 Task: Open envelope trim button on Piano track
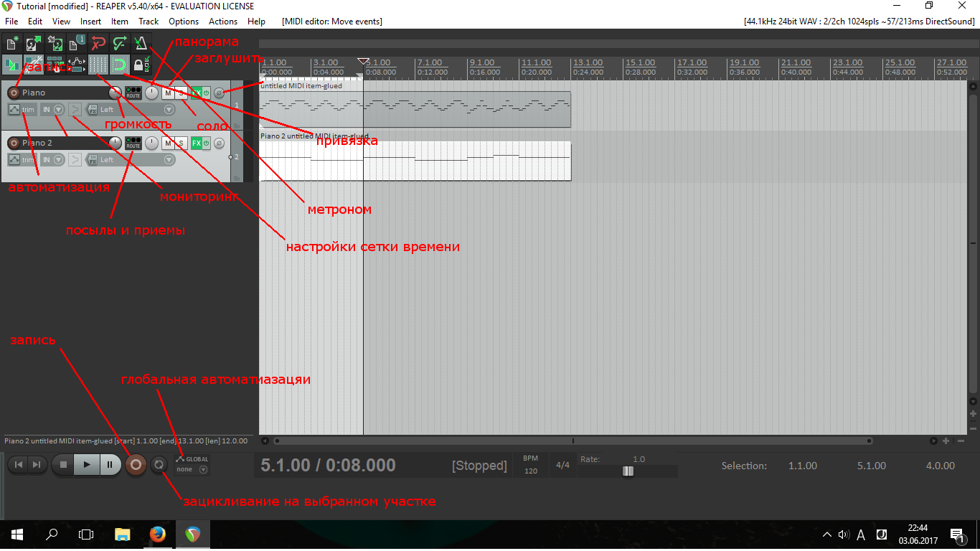click(x=22, y=110)
